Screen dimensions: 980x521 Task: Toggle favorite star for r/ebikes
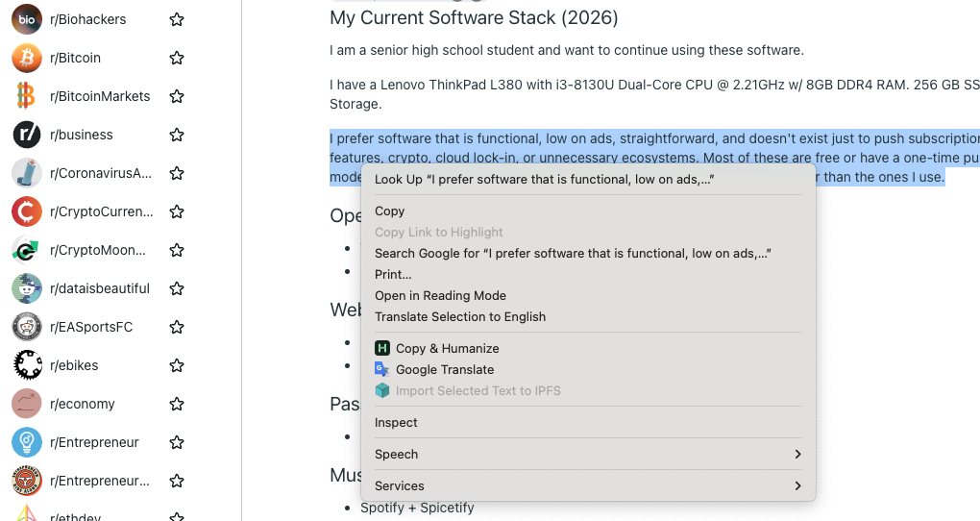(x=177, y=365)
